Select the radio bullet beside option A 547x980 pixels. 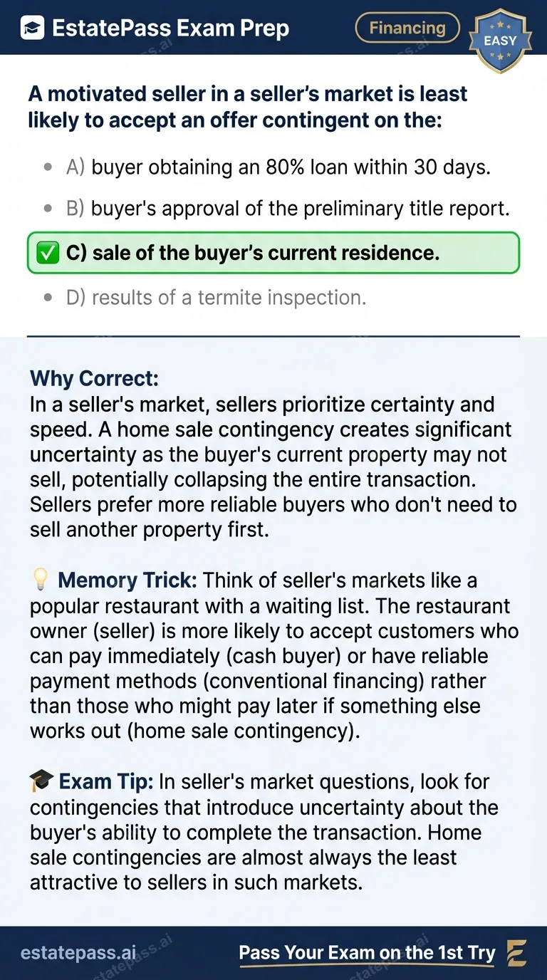point(47,166)
